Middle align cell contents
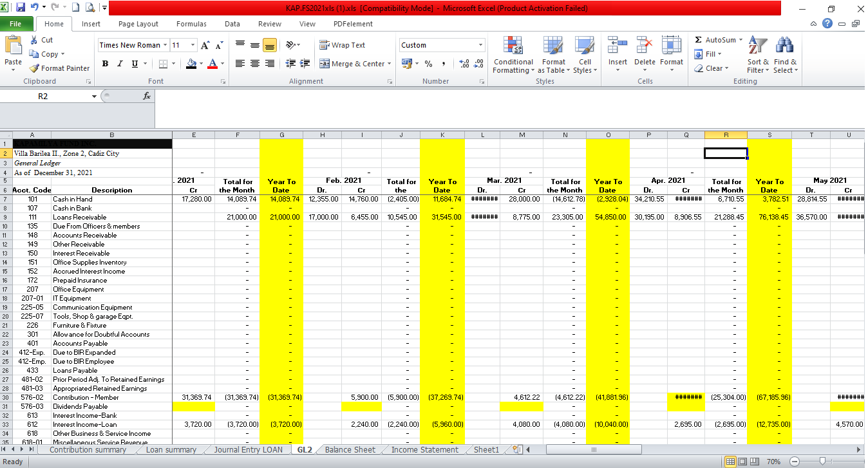This screenshot has width=868, height=468. click(x=254, y=45)
